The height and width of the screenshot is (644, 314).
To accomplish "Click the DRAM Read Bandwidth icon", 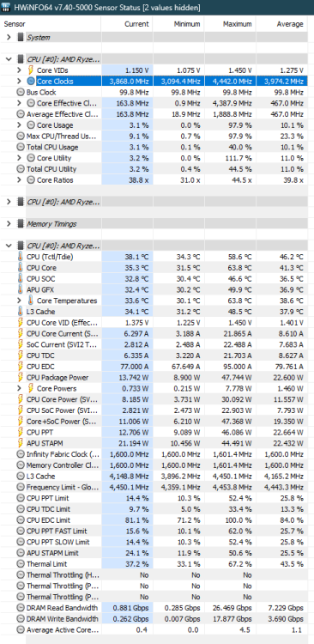I will pos(21,608).
